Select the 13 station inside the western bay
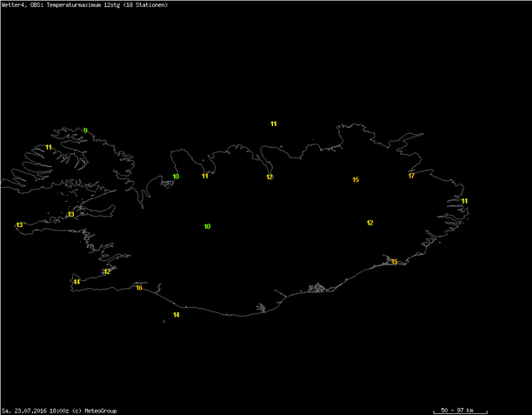This screenshot has width=532, height=415. click(71, 214)
